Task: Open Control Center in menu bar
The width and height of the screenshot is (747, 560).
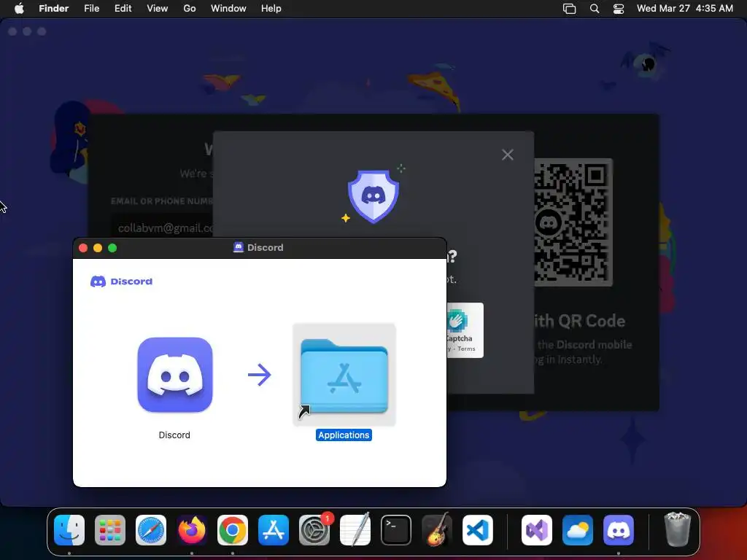Action: click(619, 9)
